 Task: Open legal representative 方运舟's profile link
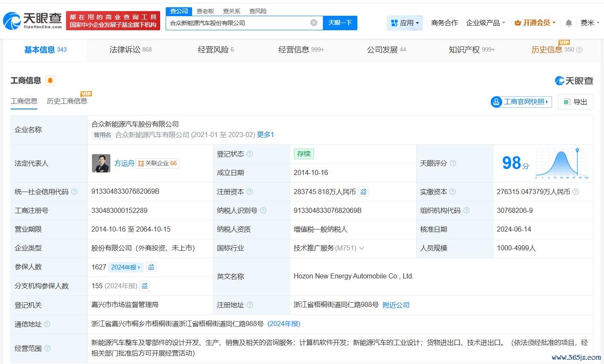pyautogui.click(x=124, y=163)
